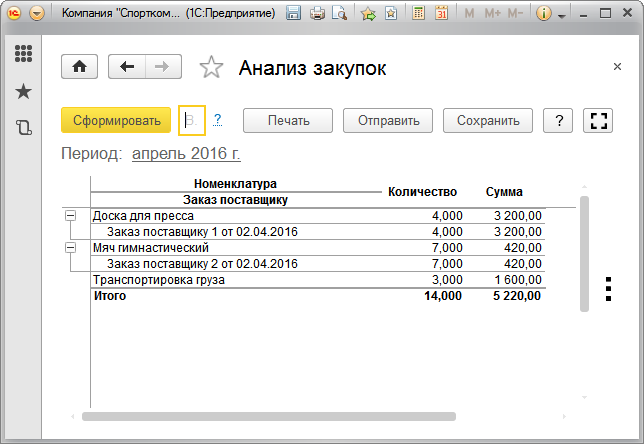Open the Favorites star in sidebar
Image resolution: width=644 pixels, height=444 pixels.
click(x=23, y=91)
